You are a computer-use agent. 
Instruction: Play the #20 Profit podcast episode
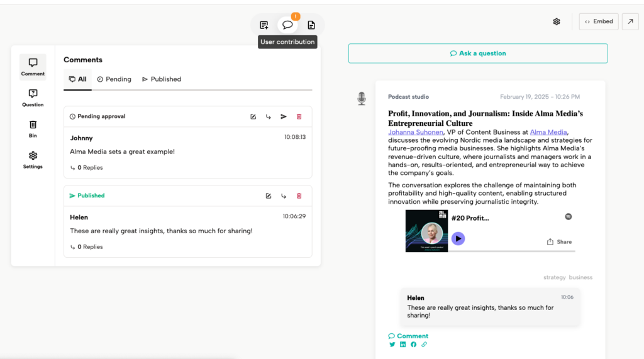(458, 239)
